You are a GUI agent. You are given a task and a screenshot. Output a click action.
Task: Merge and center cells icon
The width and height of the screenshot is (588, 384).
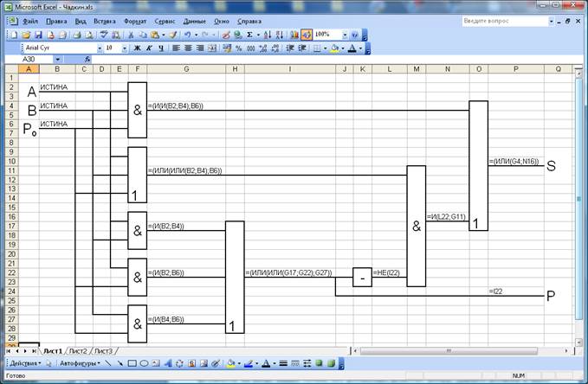[x=213, y=48]
